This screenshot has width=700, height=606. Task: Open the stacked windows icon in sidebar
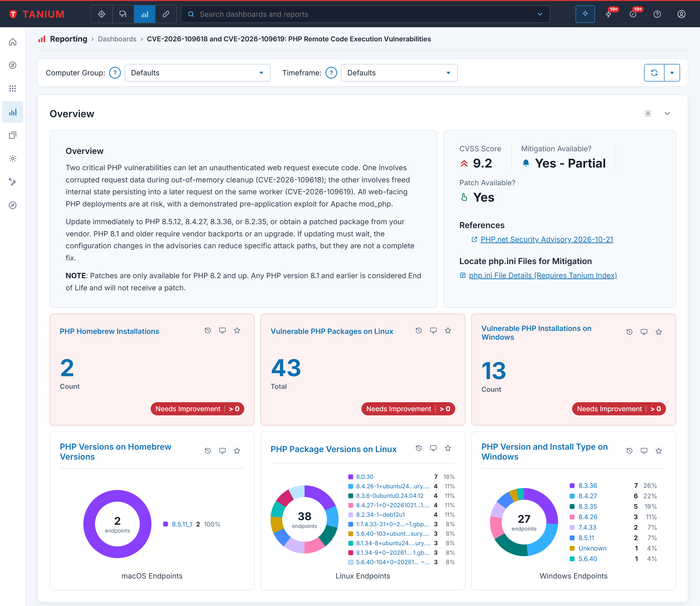point(12,135)
